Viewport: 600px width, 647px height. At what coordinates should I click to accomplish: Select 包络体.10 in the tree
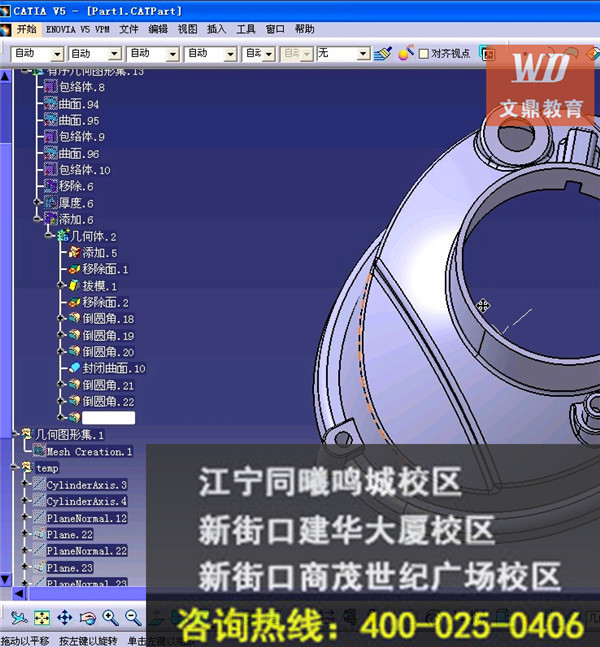pos(85,170)
